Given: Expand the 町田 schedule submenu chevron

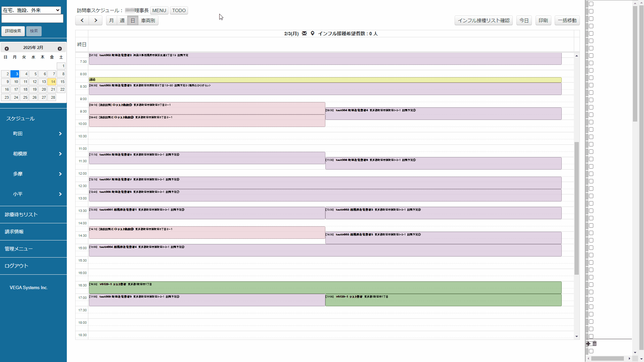Looking at the screenshot, I should [60, 134].
